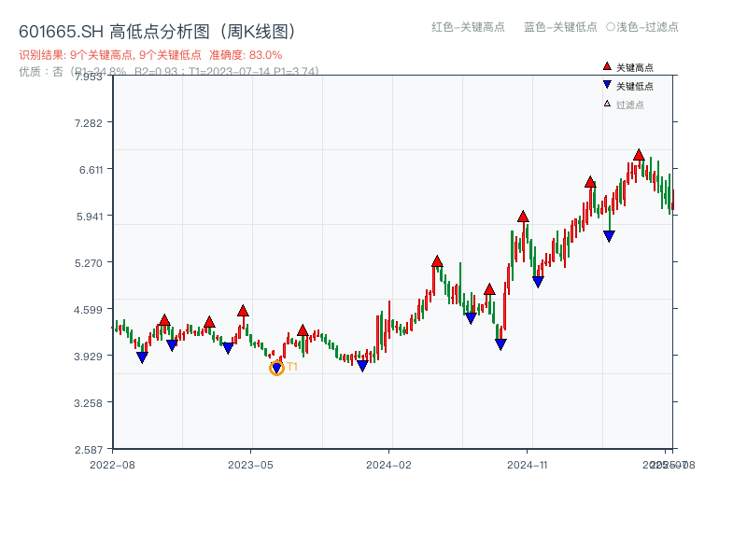Click the 关键高点 legend label in chart
Viewport: 747px width, 560px height.
[635, 67]
